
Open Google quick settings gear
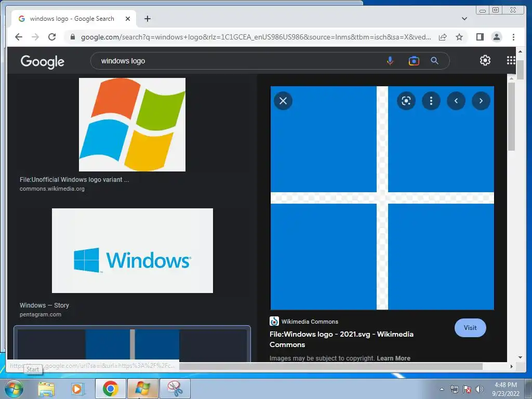coord(485,60)
